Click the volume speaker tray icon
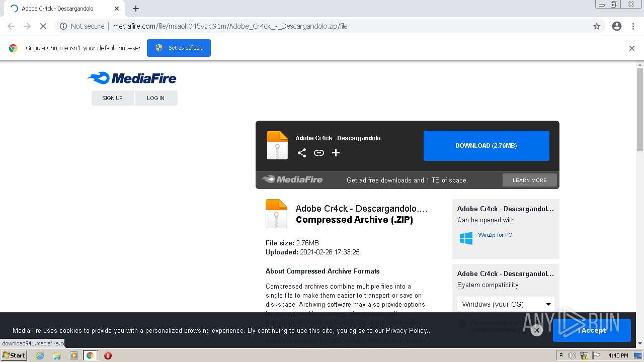Viewport: 644px width, 362px height. 572,355
